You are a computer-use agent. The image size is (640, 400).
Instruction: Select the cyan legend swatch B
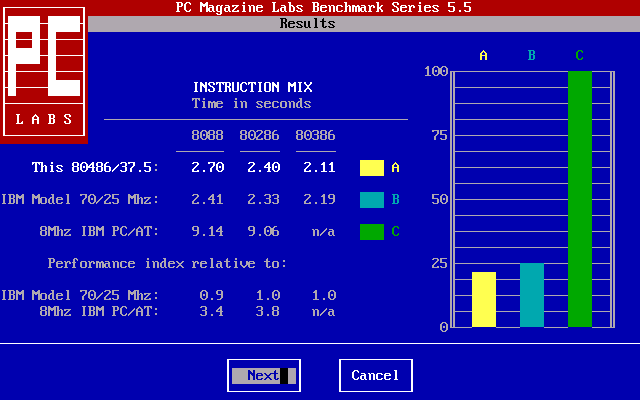coord(371,200)
